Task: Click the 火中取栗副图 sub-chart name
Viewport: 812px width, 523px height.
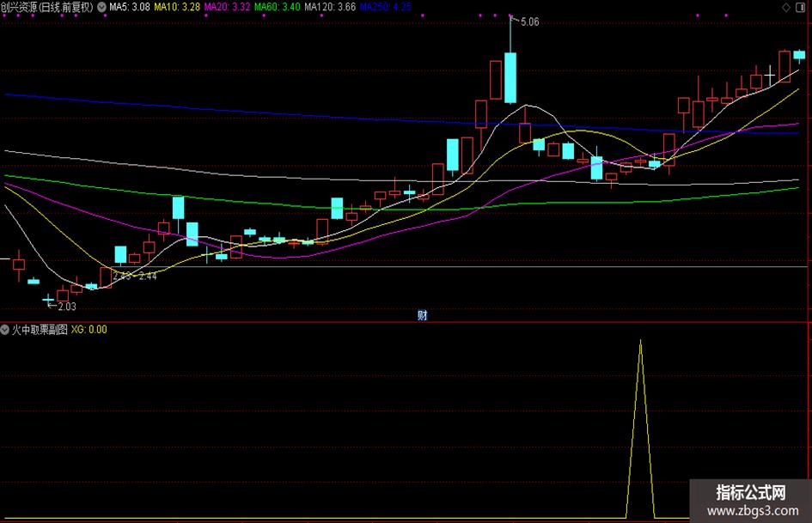Action: pos(40,329)
